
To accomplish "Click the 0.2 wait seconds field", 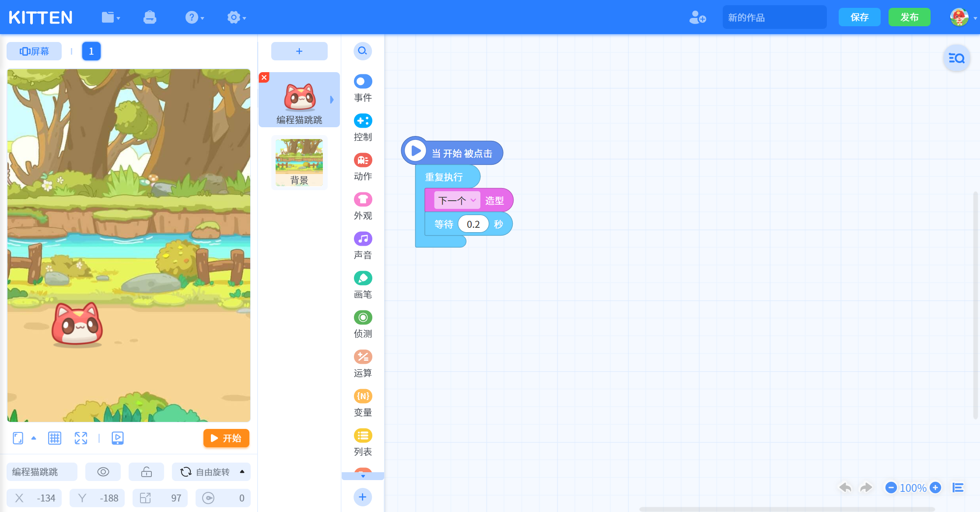I will [x=473, y=224].
